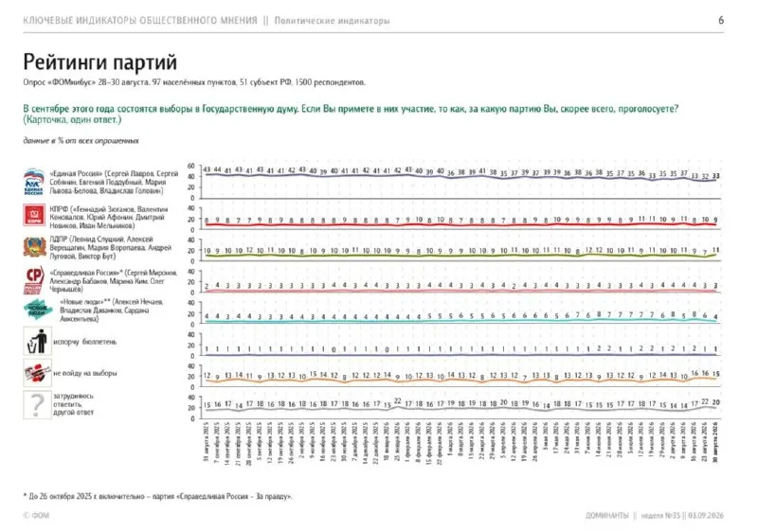Click the teal Novye Lyudi logo
This screenshot has height=532, width=758.
(x=38, y=309)
